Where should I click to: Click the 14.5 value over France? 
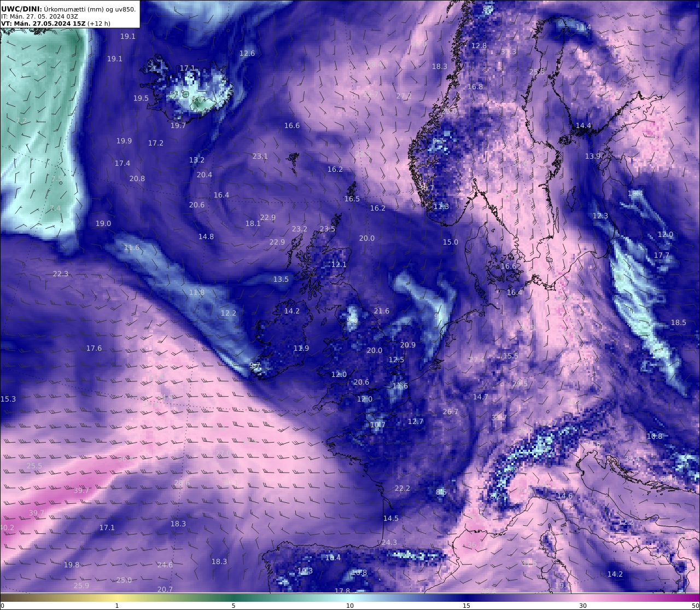[x=391, y=518]
